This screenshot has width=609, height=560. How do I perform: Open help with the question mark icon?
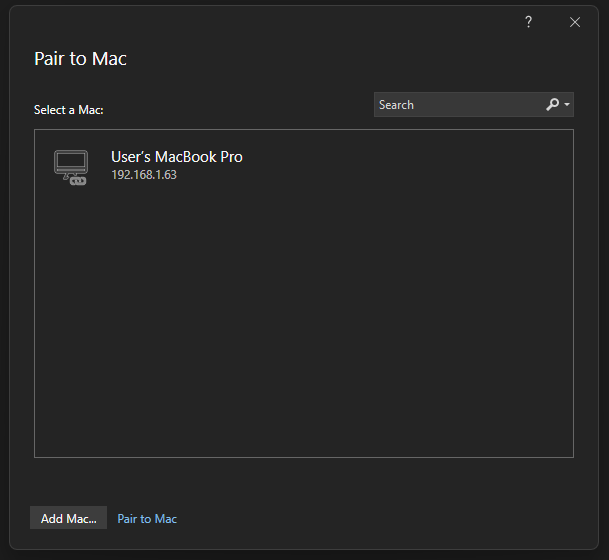[528, 22]
